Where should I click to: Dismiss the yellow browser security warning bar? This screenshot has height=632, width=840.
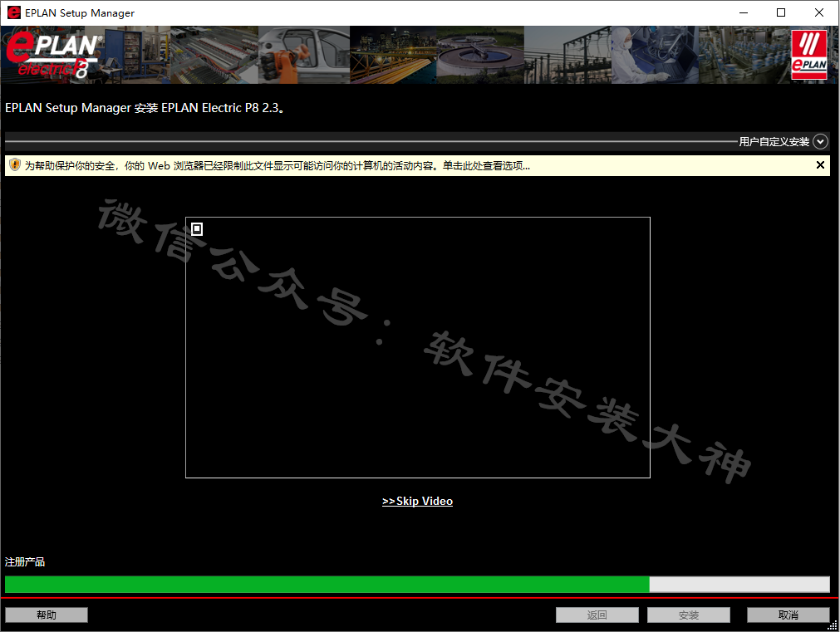tap(820, 165)
